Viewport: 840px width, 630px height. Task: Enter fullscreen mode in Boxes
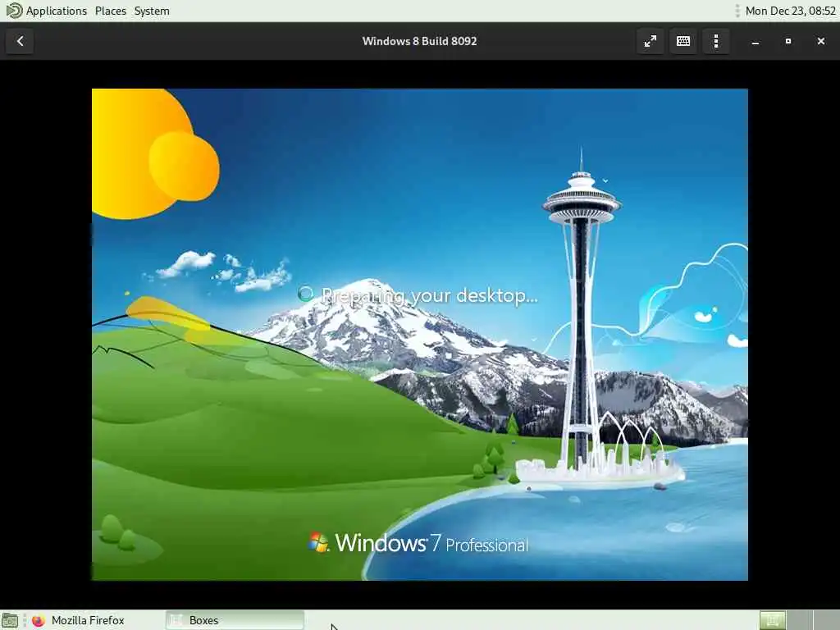pyautogui.click(x=651, y=41)
